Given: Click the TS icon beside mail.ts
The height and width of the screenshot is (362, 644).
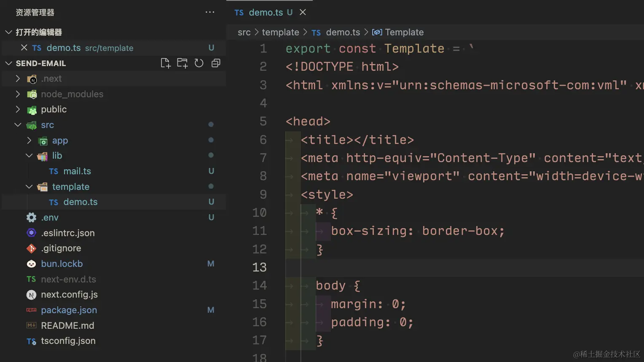Looking at the screenshot, I should [x=54, y=171].
